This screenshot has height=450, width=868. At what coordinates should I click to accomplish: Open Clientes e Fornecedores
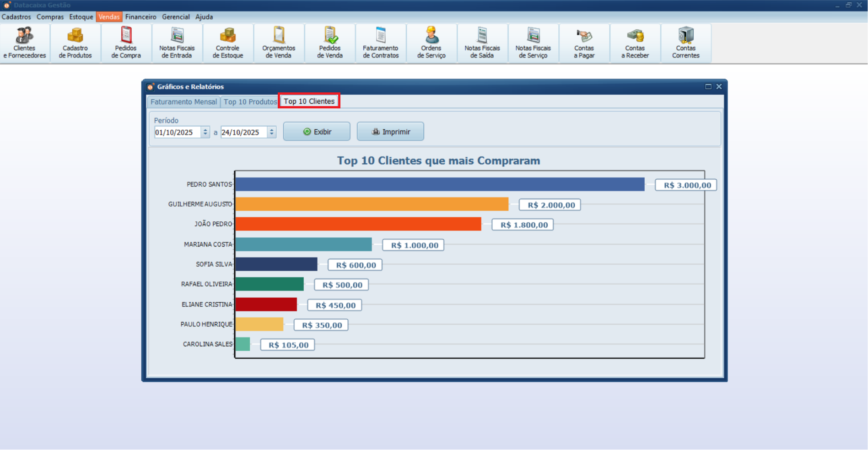[25, 43]
